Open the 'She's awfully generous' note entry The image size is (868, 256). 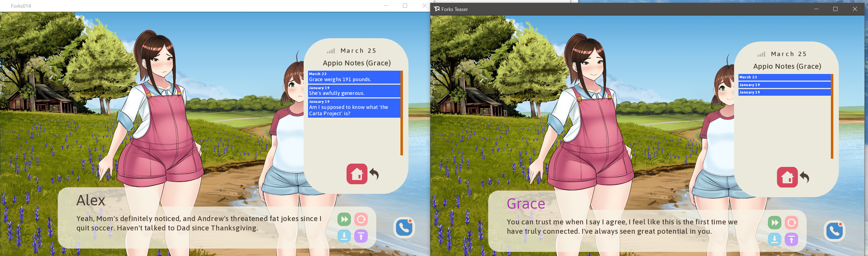coord(354,91)
